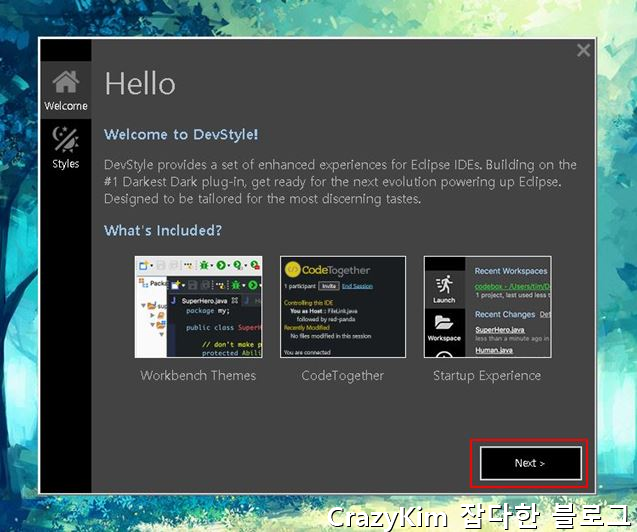Click the Startup Experience caption
Viewport: 637px width, 532px height.
[487, 376]
